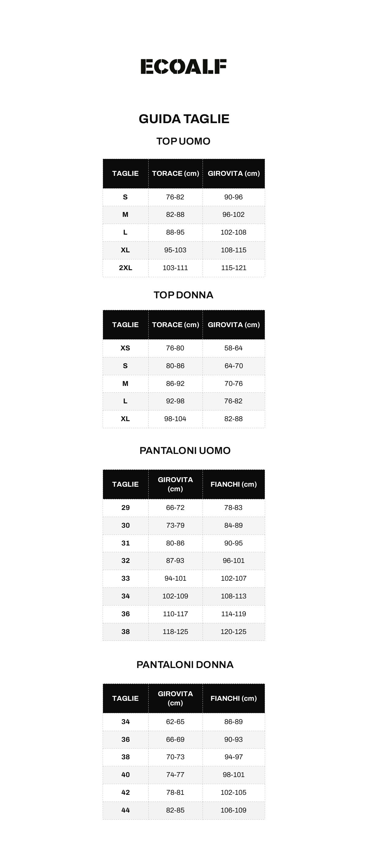Image resolution: width=380 pixels, height=868 pixels.
Task: Click chest value 98-104 in Top Donna
Action: click(175, 419)
